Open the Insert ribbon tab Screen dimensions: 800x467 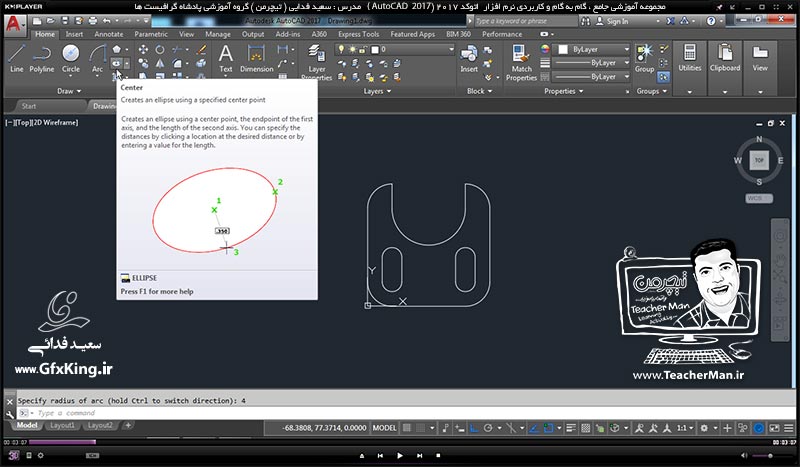click(x=74, y=34)
